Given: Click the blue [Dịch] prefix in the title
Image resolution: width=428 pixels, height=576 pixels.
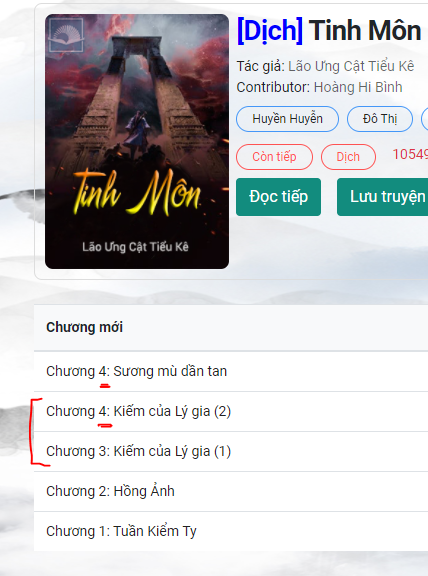Looking at the screenshot, I should pyautogui.click(x=270, y=30).
